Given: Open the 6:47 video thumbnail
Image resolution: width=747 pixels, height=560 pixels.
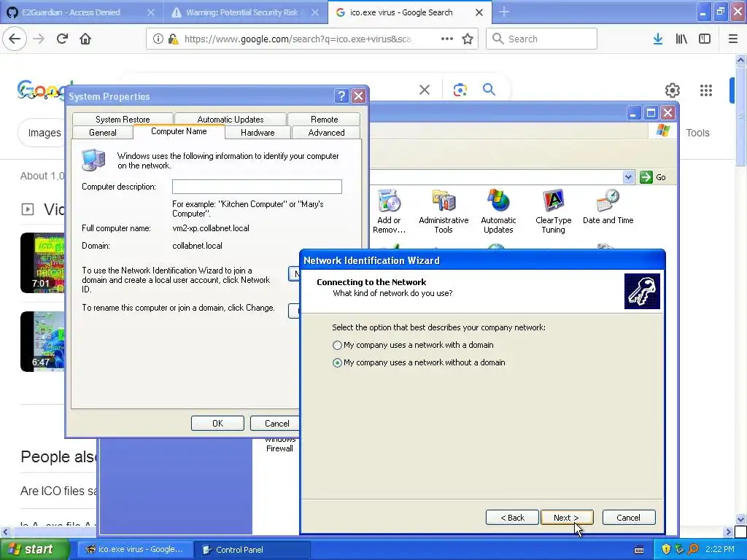Looking at the screenshot, I should (42, 341).
